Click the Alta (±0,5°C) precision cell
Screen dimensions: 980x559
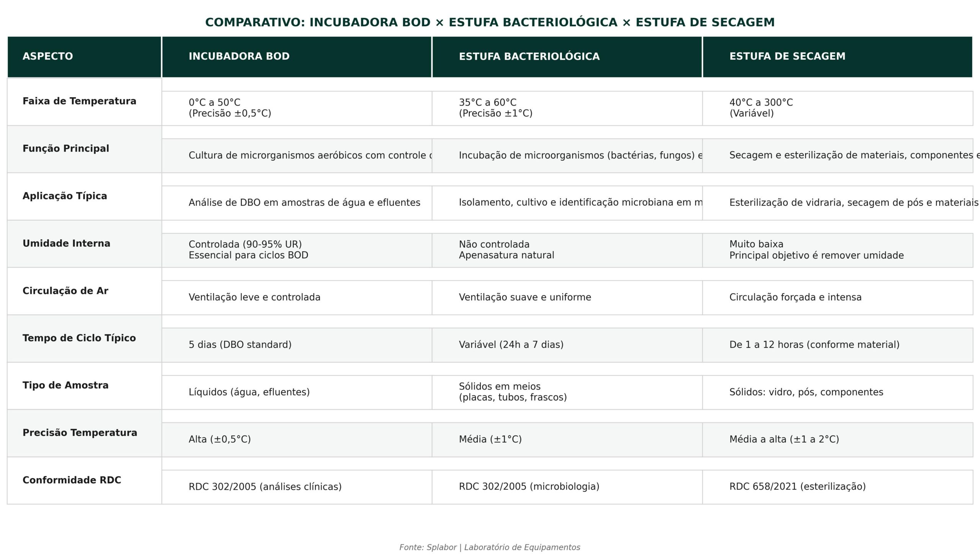tap(297, 440)
